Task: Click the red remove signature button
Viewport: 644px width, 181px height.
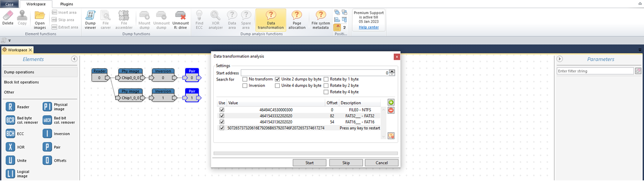Action: (391, 110)
